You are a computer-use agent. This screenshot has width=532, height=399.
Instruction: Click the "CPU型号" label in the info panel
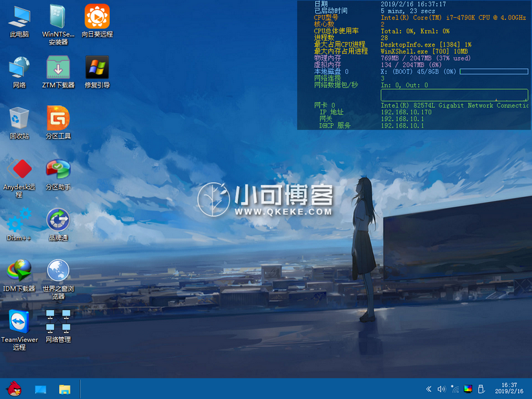point(326,18)
